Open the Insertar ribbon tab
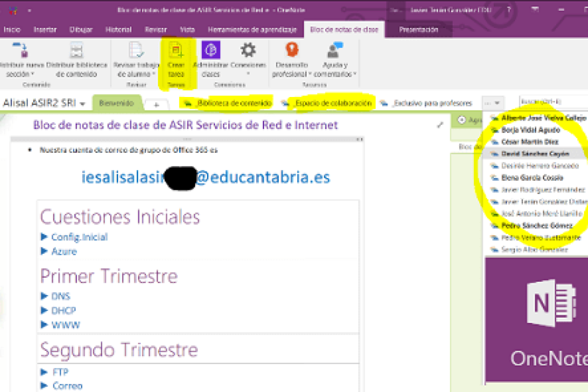Screen dimensions: 588x392 [x=45, y=29]
